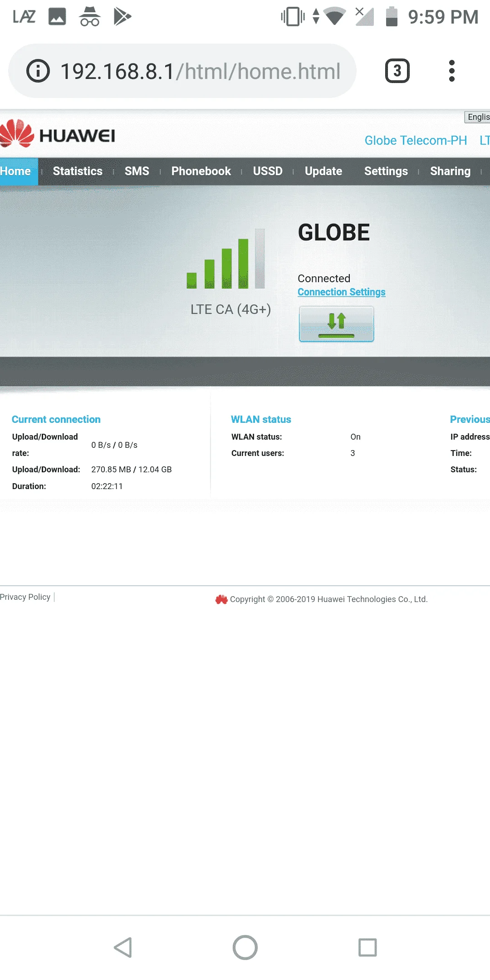Click the Huawei copyright footer text
This screenshot has height=980, width=490.
[x=328, y=599]
